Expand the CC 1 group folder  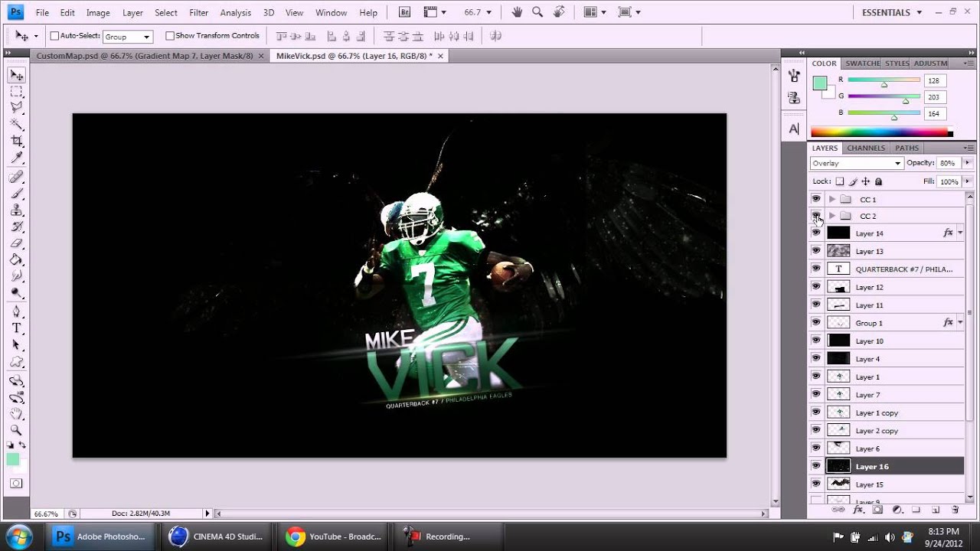coord(832,199)
